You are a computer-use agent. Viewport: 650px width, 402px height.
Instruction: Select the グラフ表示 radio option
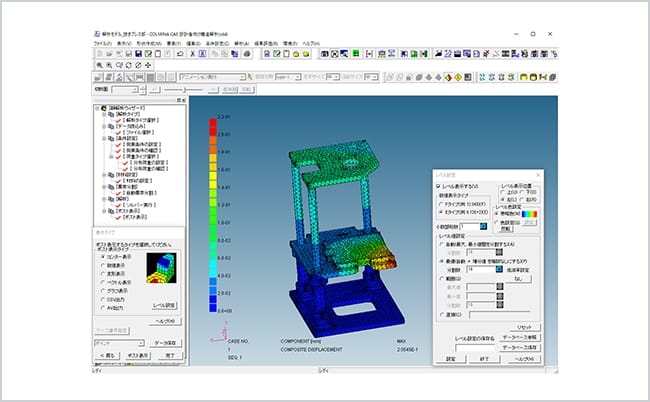click(103, 291)
